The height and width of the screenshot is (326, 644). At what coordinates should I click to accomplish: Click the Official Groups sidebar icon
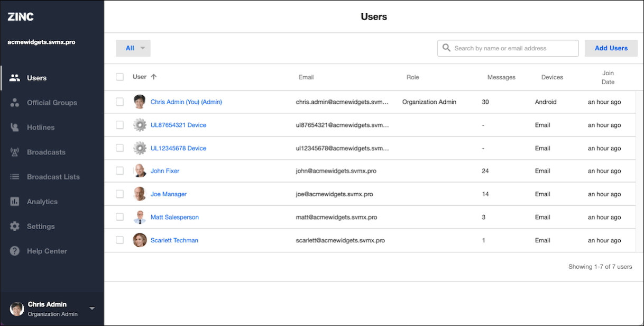[15, 103]
